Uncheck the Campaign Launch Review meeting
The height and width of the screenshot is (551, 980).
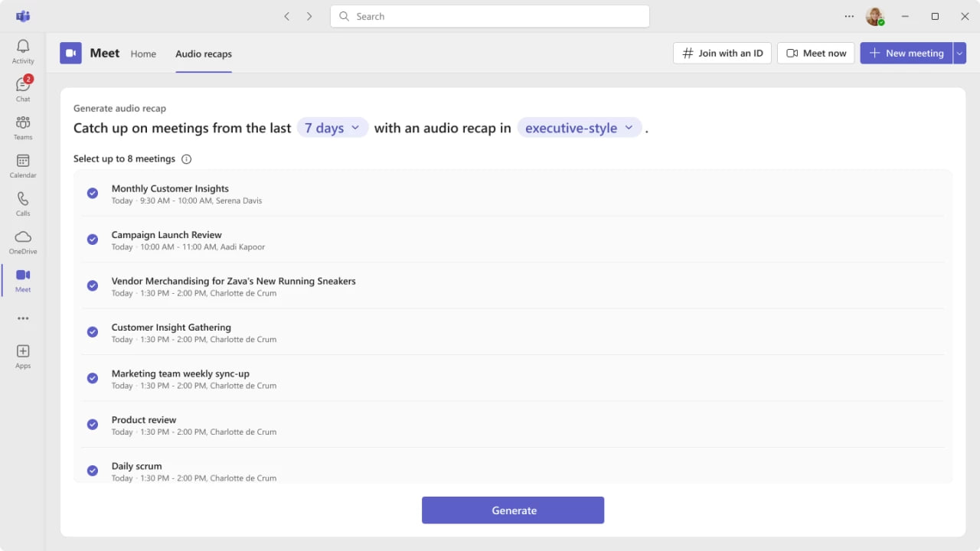[x=92, y=239]
